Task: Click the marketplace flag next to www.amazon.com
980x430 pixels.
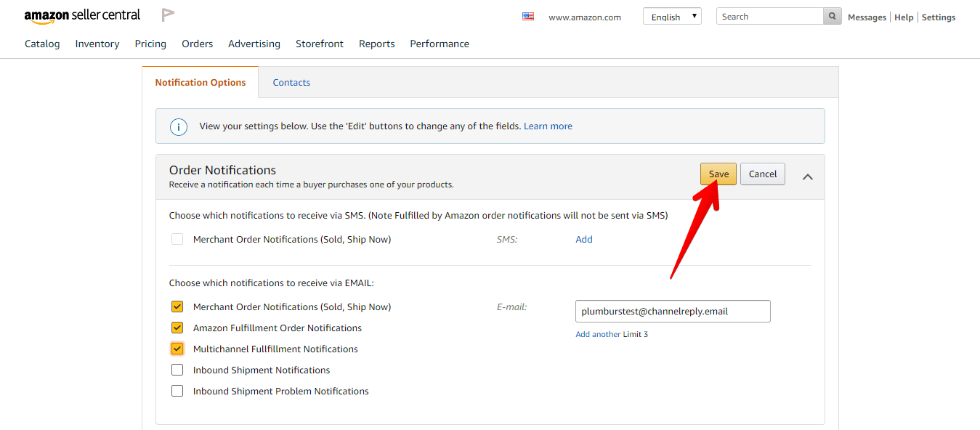Action: click(x=528, y=15)
